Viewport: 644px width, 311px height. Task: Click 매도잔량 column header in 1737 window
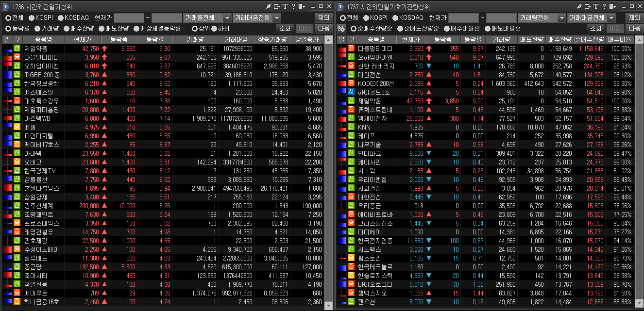click(x=531, y=40)
